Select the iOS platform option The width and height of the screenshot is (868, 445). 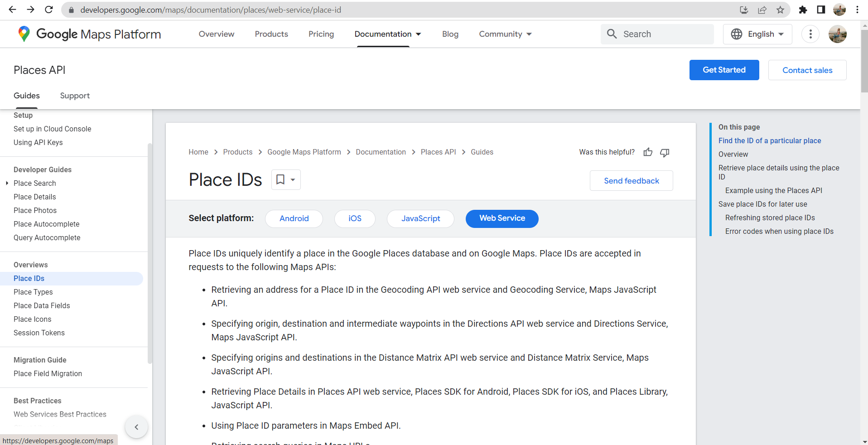tap(355, 218)
